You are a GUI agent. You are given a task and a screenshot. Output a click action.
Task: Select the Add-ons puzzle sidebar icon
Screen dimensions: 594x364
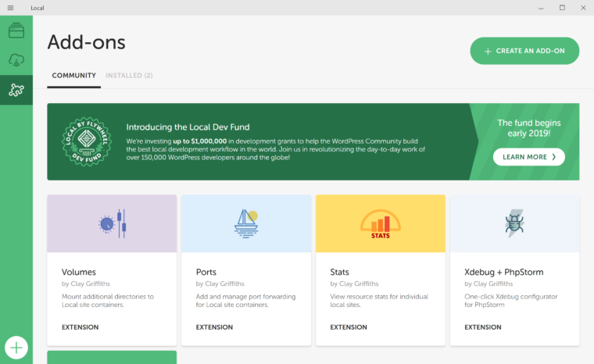[16, 90]
